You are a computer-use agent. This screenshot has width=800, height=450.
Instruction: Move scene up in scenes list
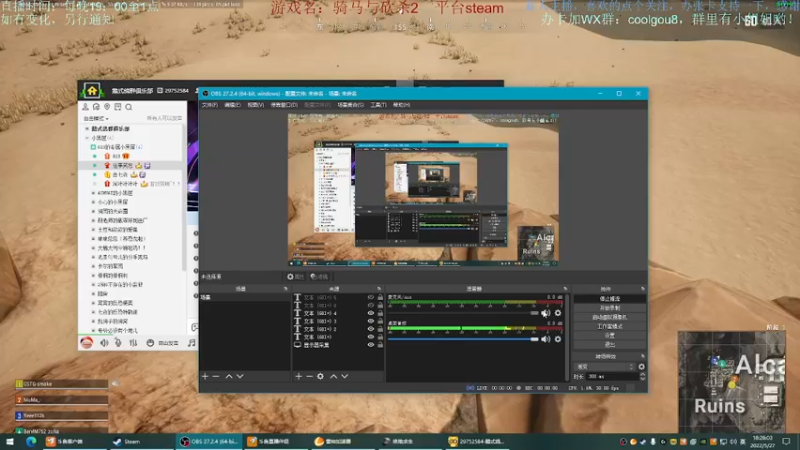[229, 376]
